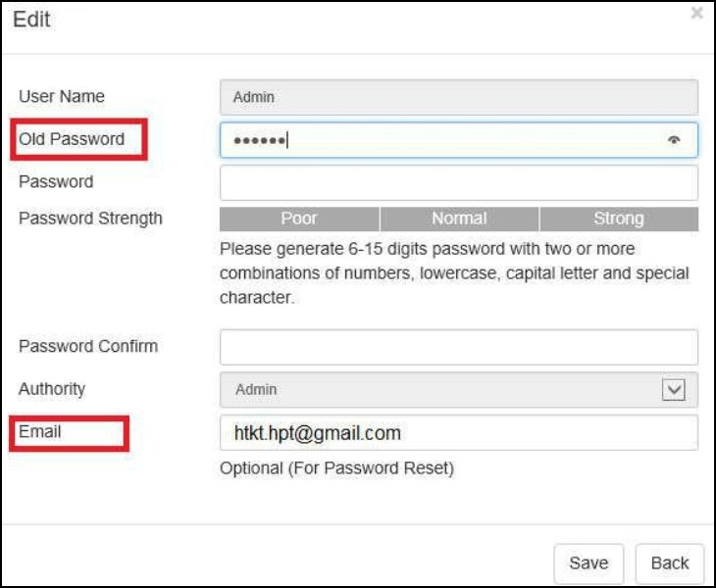The image size is (716, 588).
Task: Click the Email field containing htkt.hpt@gmail.com
Action: click(458, 433)
